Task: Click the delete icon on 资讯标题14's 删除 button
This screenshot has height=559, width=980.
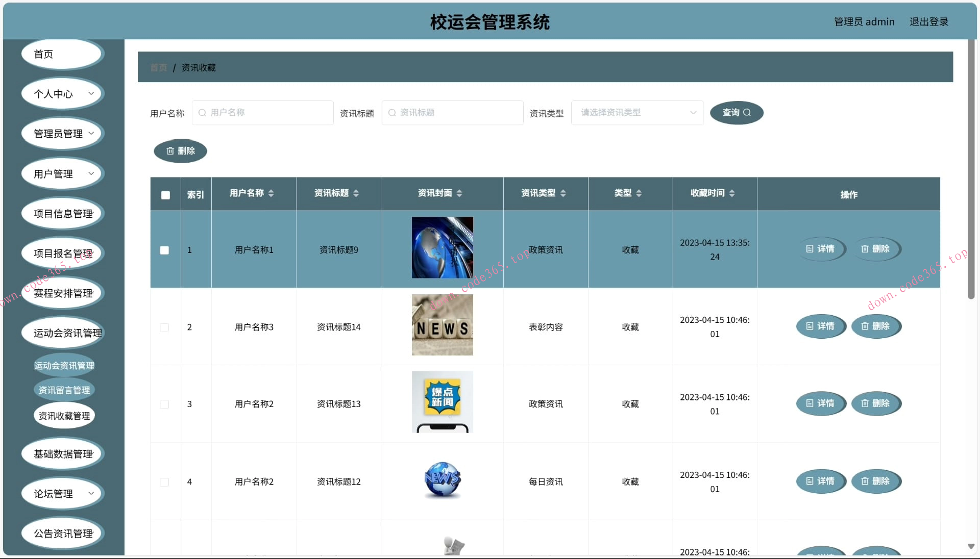Action: (865, 326)
